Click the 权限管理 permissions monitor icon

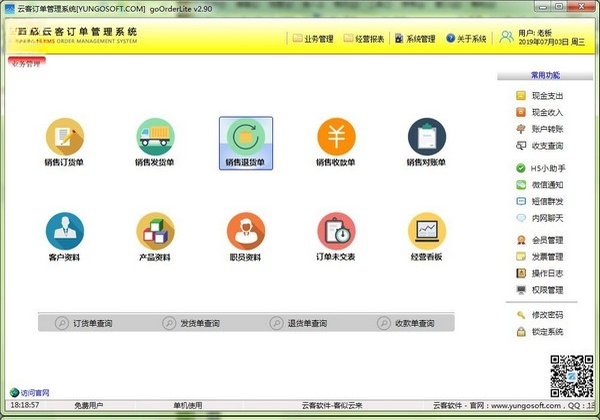point(521,290)
